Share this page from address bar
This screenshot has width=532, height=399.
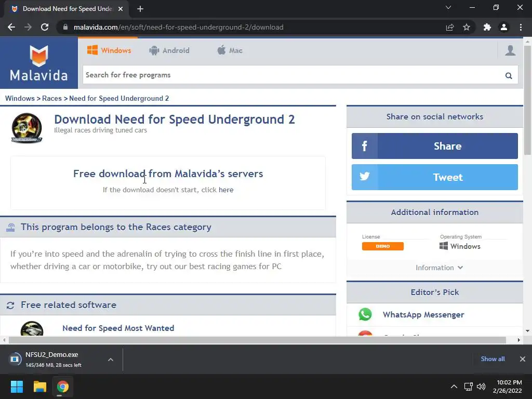pos(450,27)
